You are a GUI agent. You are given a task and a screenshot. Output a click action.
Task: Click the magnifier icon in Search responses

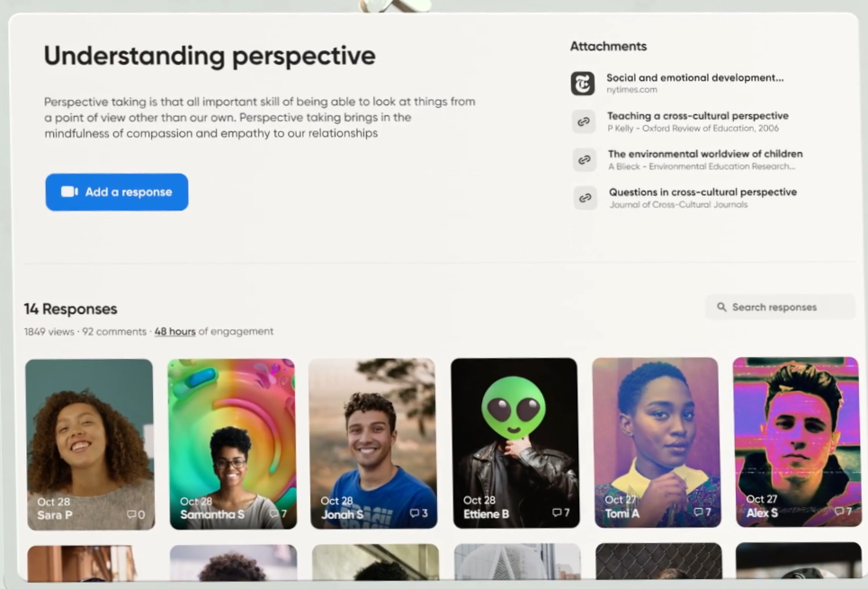721,307
